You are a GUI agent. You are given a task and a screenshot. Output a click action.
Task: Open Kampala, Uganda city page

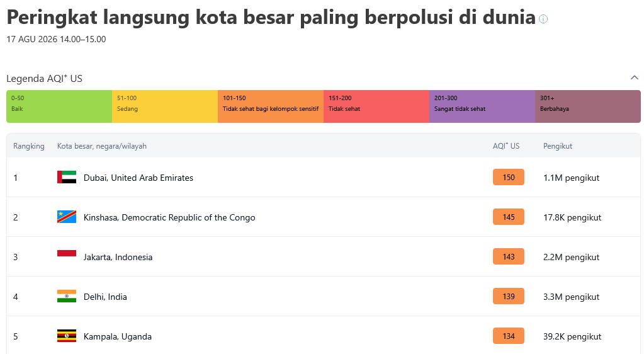tap(118, 336)
